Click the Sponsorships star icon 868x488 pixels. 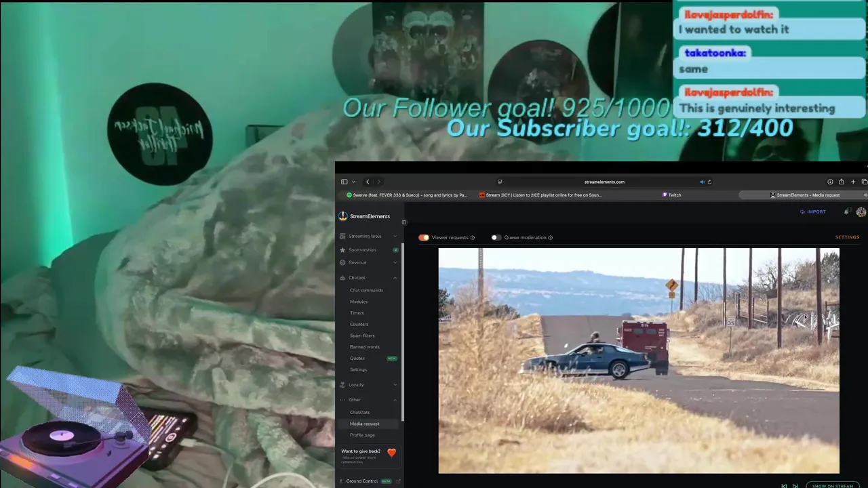pyautogui.click(x=342, y=249)
